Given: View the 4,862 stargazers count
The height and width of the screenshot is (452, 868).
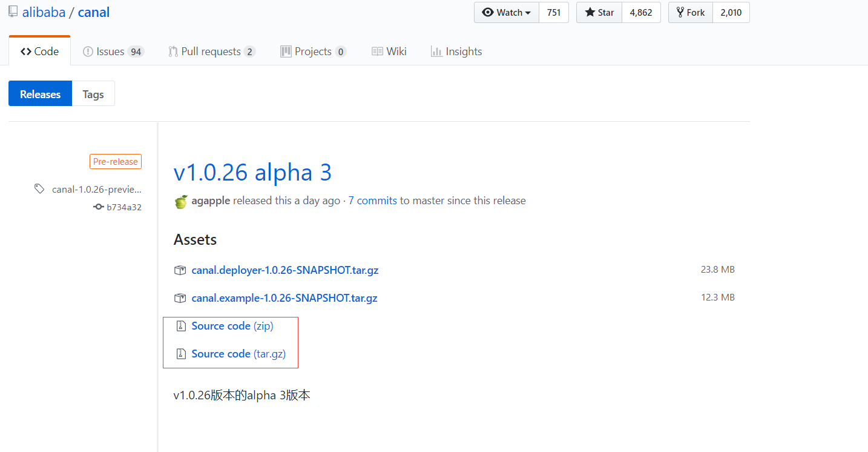Looking at the screenshot, I should (x=641, y=13).
